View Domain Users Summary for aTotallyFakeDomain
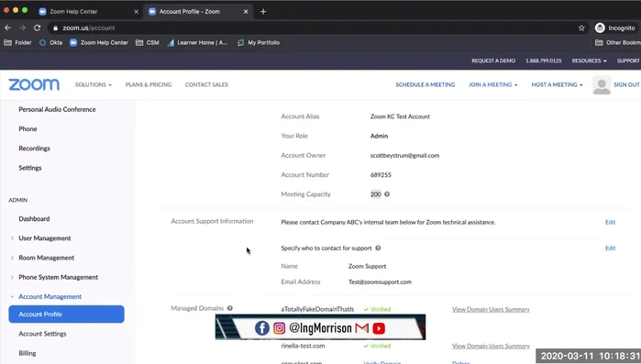The height and width of the screenshot is (364, 641). click(x=491, y=309)
